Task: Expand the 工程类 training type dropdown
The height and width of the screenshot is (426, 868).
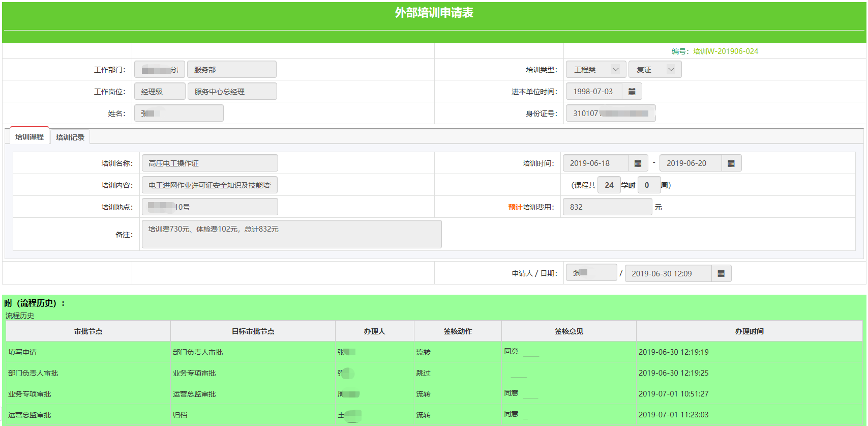Action: [595, 70]
